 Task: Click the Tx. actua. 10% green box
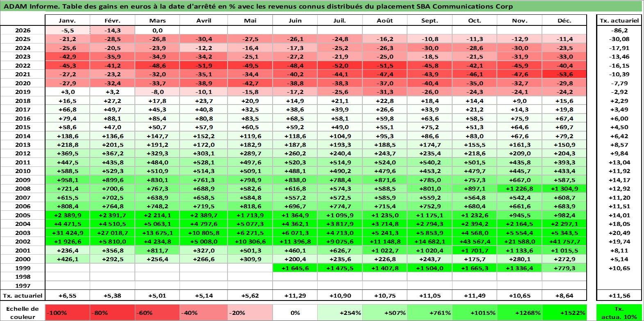[x=619, y=312]
